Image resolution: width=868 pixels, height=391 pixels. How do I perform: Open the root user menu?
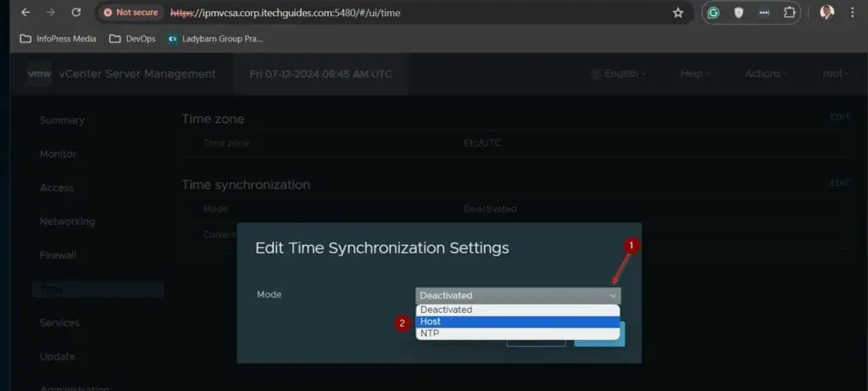(835, 74)
